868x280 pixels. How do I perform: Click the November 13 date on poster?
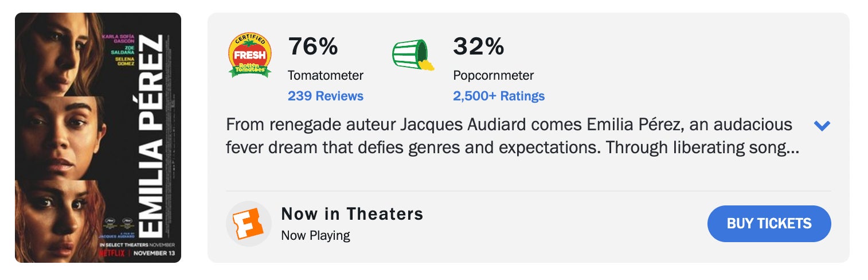click(x=154, y=252)
